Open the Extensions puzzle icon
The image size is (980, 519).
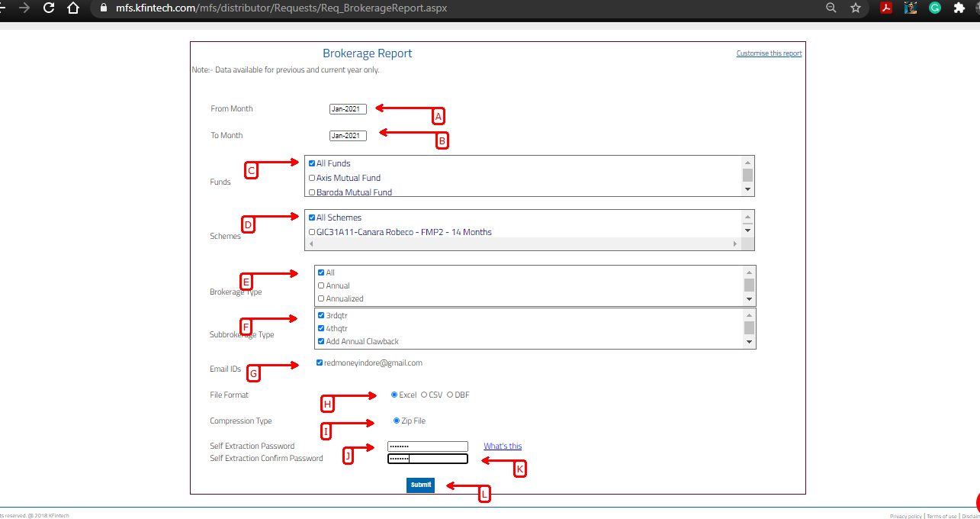point(959,8)
